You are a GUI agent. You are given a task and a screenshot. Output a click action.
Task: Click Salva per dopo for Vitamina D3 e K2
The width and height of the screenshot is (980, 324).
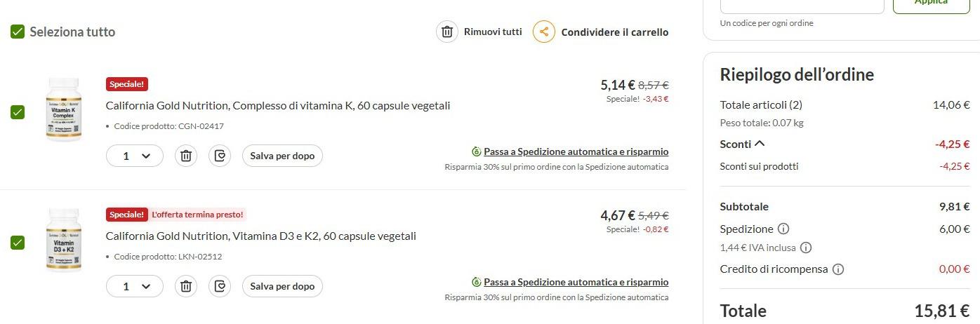click(x=282, y=286)
